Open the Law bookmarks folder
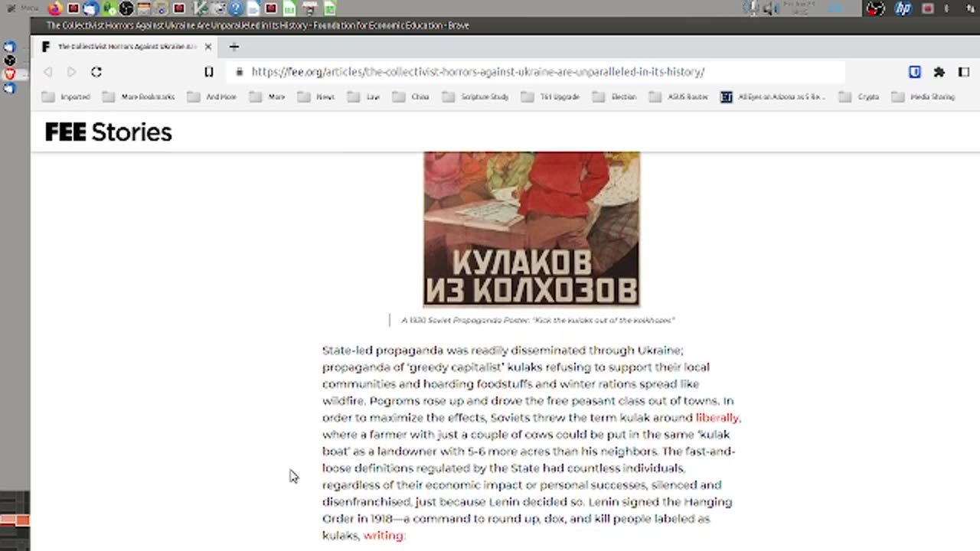Image resolution: width=980 pixels, height=551 pixels. (x=364, y=97)
